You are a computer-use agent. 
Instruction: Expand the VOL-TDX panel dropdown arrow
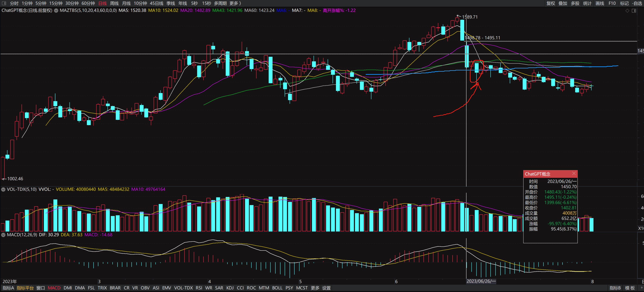3,190
